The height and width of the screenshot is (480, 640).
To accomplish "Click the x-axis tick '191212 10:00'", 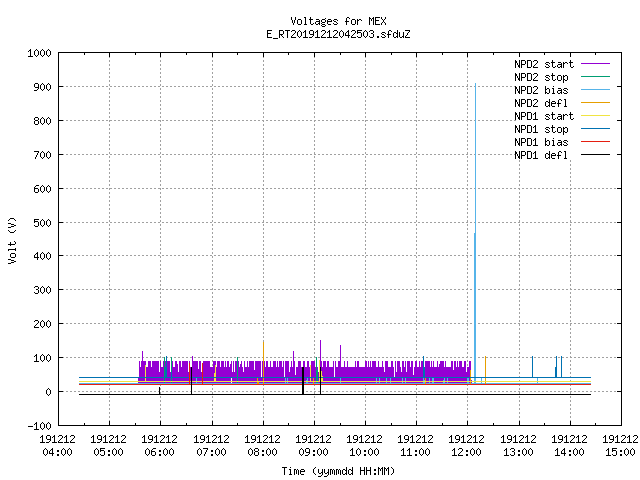I will [x=364, y=446].
